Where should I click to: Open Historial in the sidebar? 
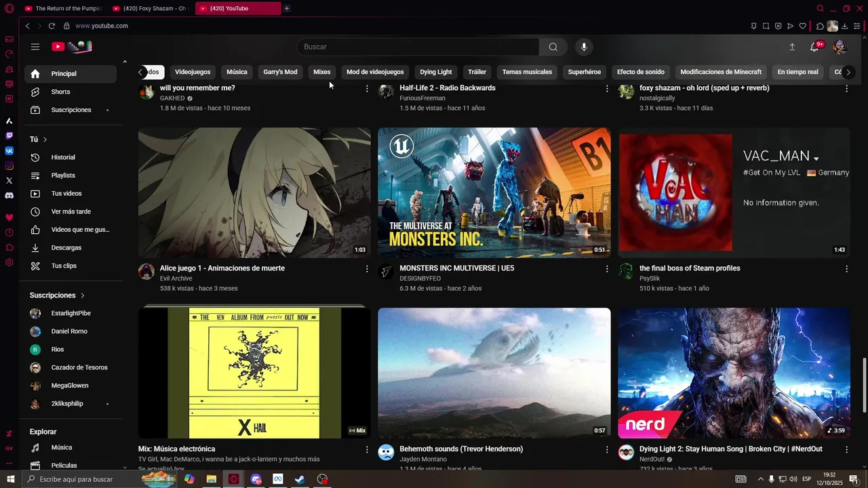pos(71,157)
